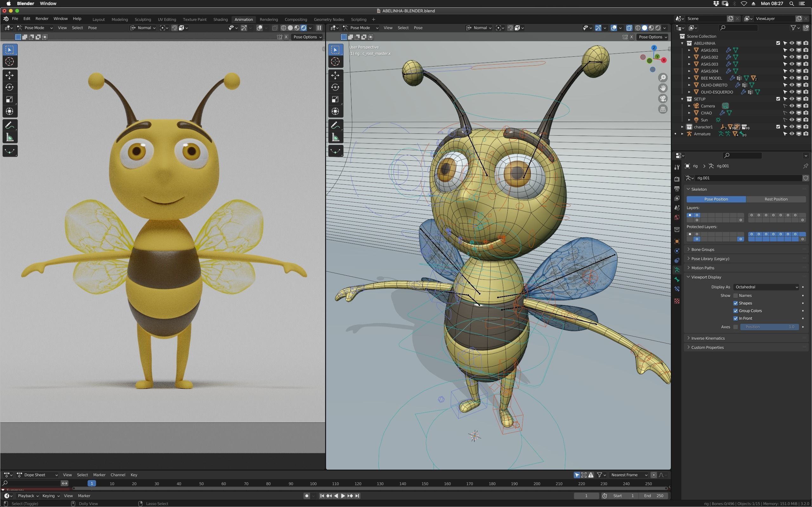This screenshot has height=507, width=812.
Task: Uncheck the In Front display option
Action: [735, 318]
